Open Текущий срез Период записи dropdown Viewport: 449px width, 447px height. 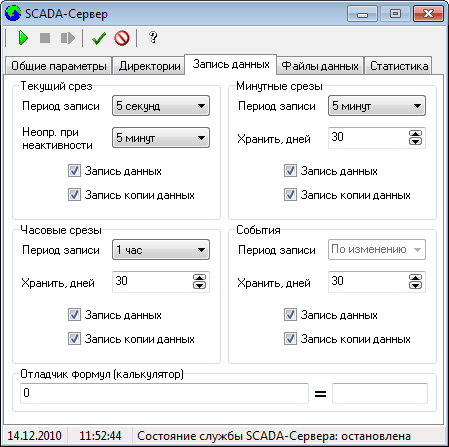click(161, 106)
